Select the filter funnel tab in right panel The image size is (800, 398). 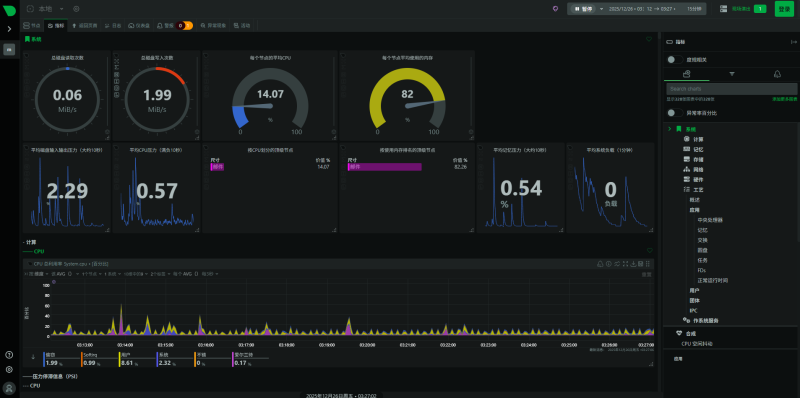732,74
